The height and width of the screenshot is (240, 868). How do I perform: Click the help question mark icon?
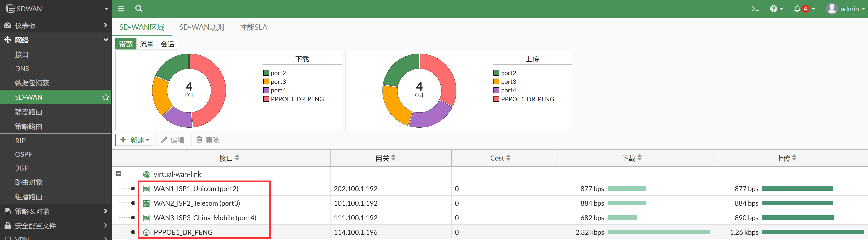point(774,9)
